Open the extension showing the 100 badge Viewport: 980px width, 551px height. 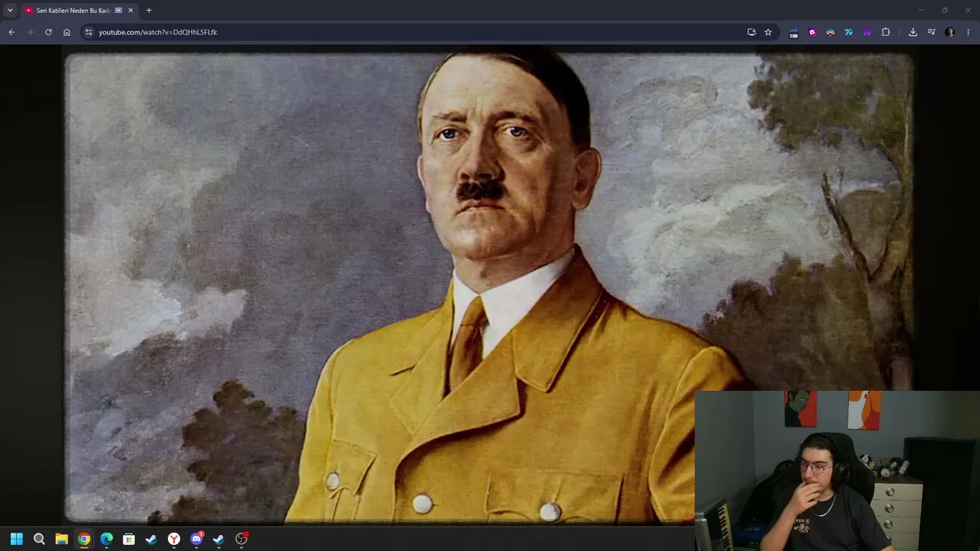tap(793, 33)
